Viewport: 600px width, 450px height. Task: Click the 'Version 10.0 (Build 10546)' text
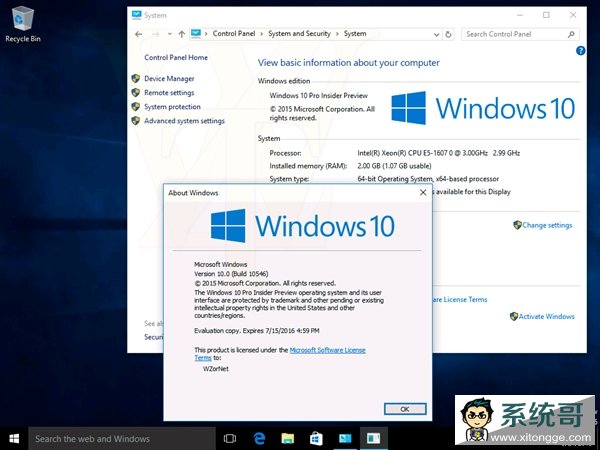tap(231, 274)
